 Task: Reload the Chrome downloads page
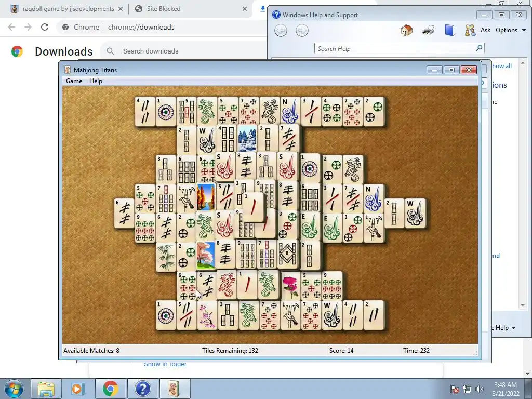[45, 27]
